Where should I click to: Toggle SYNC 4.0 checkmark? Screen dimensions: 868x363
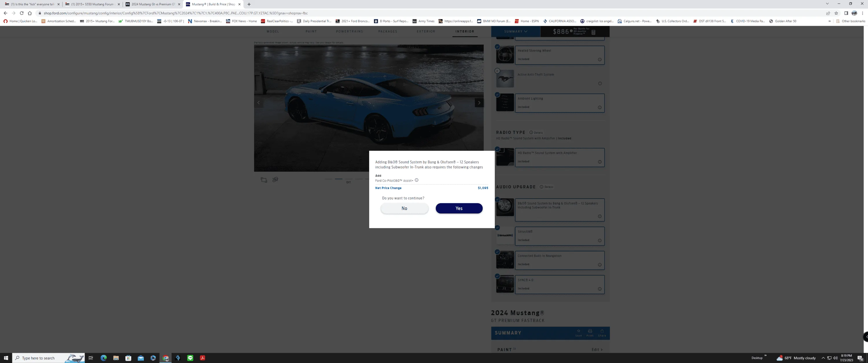[x=497, y=276]
